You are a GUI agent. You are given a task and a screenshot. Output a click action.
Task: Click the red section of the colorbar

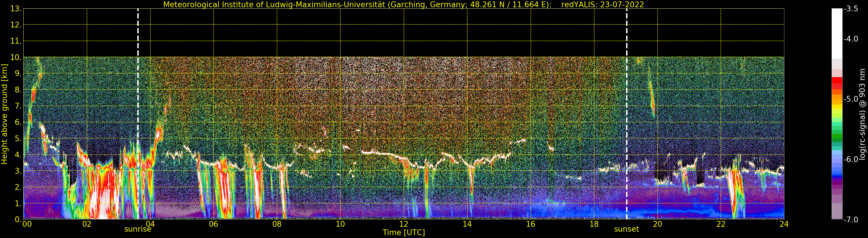click(837, 83)
